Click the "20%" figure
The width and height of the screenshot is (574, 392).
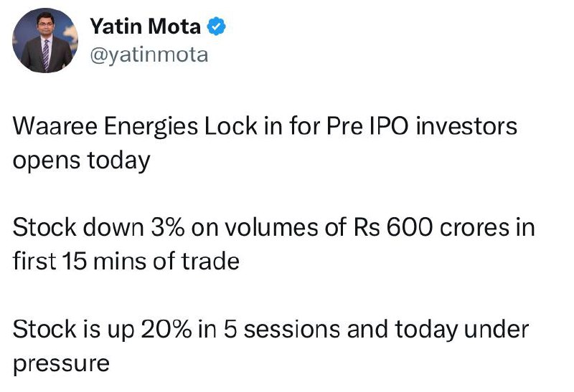click(166, 329)
